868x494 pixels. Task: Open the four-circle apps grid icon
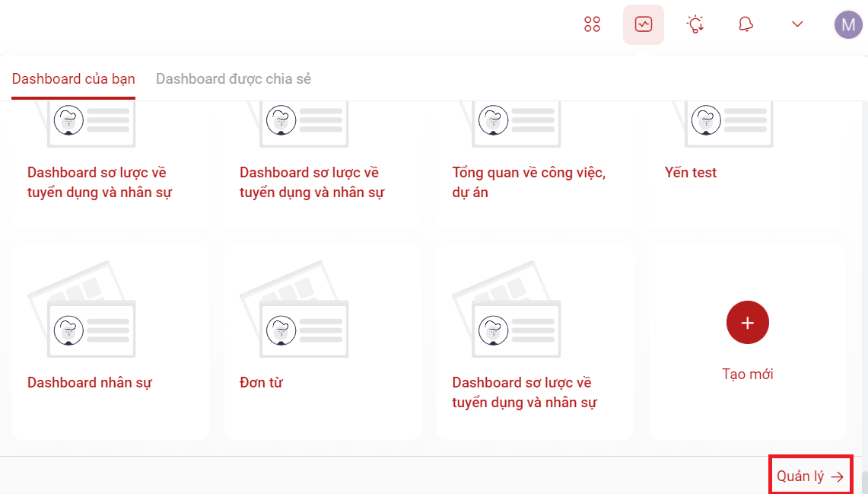592,24
